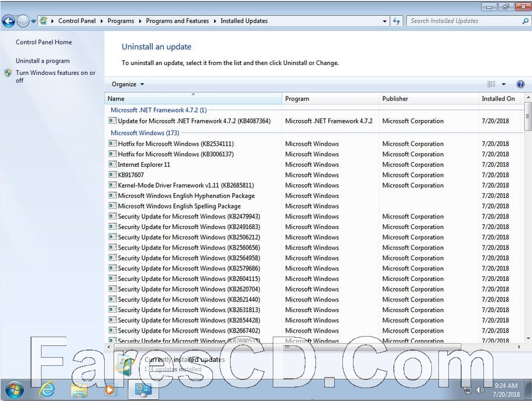Open the Organize menu
The height and width of the screenshot is (401, 532).
128,84
